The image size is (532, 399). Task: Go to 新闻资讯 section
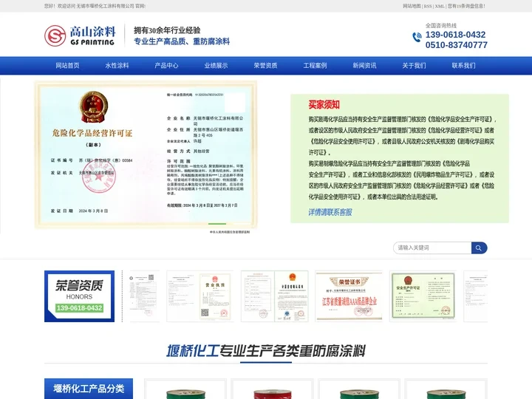click(364, 66)
